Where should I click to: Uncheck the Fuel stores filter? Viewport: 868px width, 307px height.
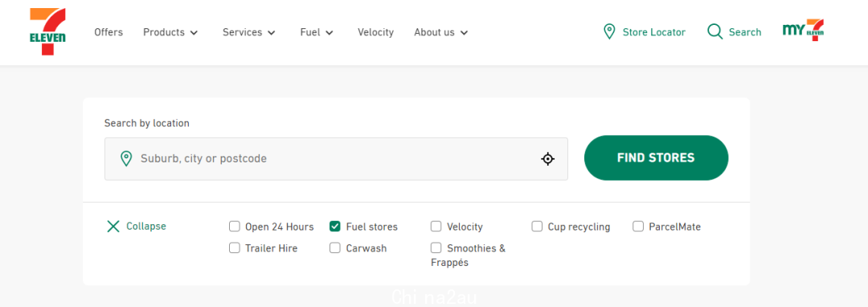[335, 227]
